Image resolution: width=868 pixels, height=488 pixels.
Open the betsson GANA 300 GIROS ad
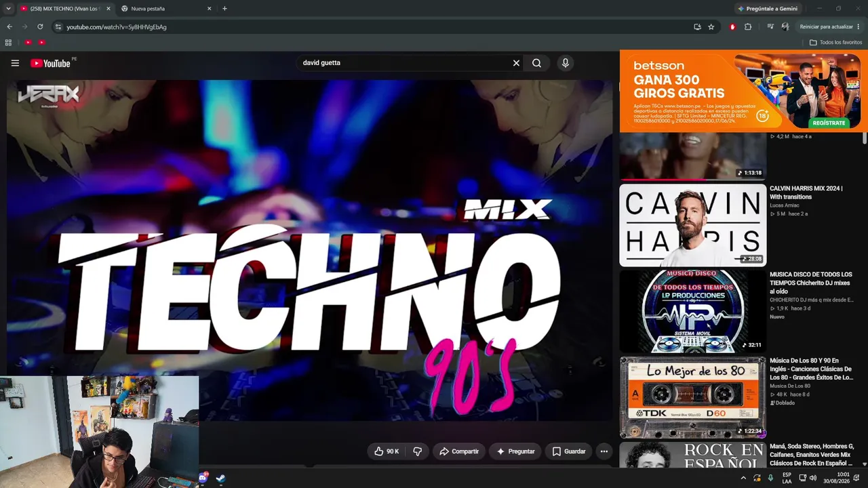tap(743, 91)
